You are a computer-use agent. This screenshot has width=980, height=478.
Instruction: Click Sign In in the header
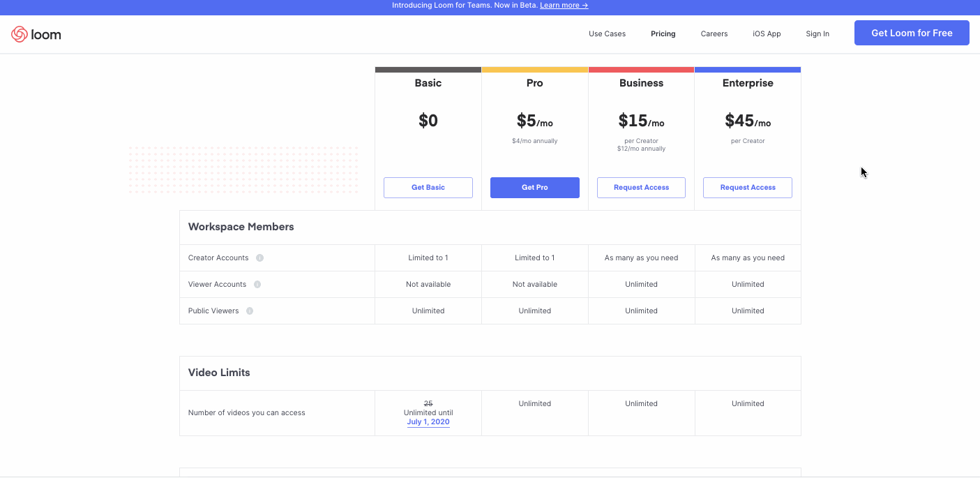[x=817, y=33]
